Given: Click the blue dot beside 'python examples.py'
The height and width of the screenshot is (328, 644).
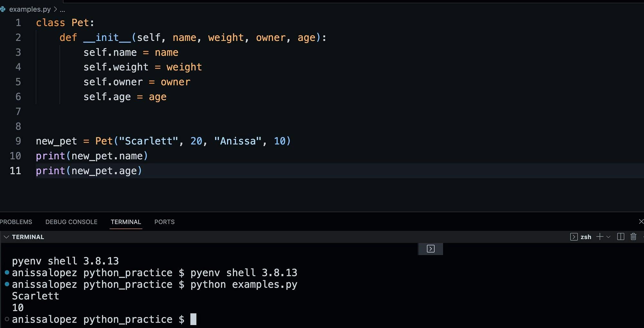Looking at the screenshot, I should [7, 284].
